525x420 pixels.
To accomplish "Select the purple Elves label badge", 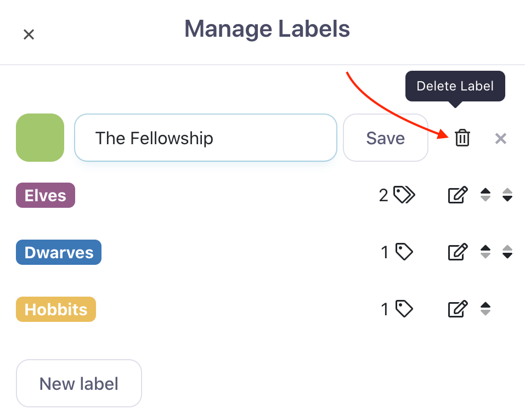I will click(x=46, y=195).
